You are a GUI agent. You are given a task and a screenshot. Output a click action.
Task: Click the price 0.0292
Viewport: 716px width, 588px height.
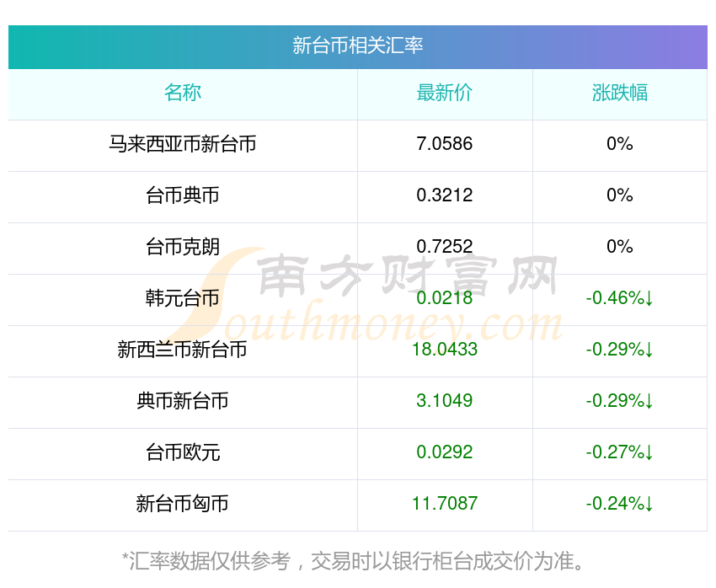(444, 452)
